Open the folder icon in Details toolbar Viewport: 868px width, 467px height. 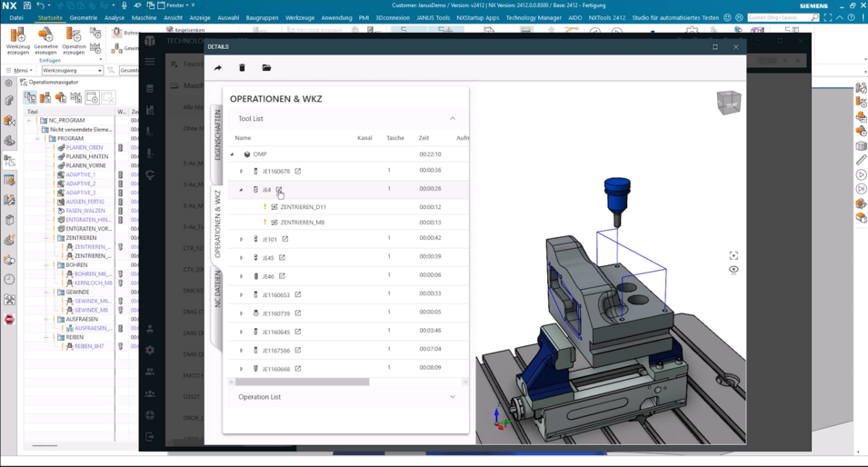(266, 67)
